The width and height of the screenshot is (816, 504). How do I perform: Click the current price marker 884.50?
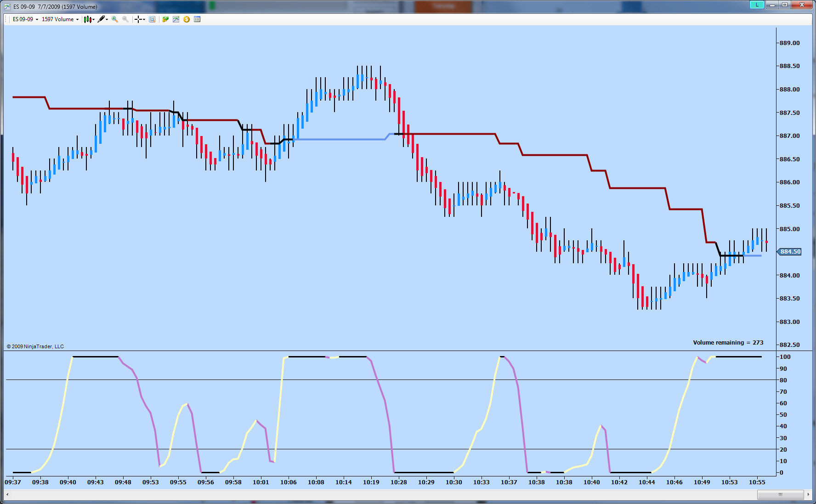(789, 252)
